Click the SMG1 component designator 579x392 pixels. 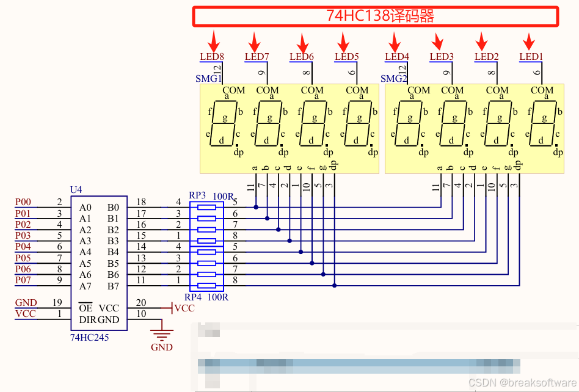tap(208, 79)
